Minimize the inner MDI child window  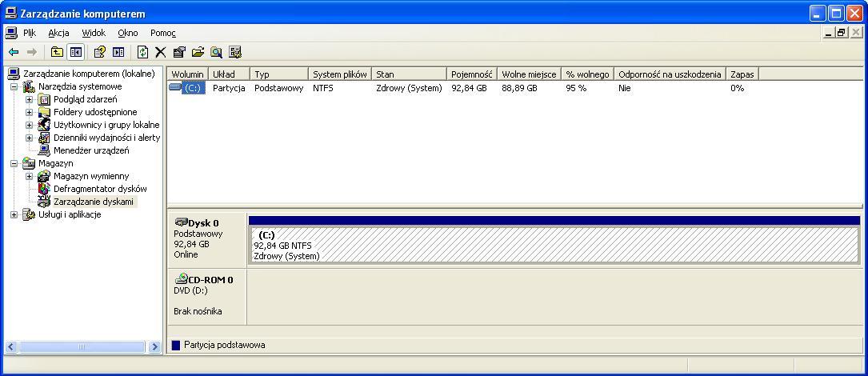coord(829,33)
